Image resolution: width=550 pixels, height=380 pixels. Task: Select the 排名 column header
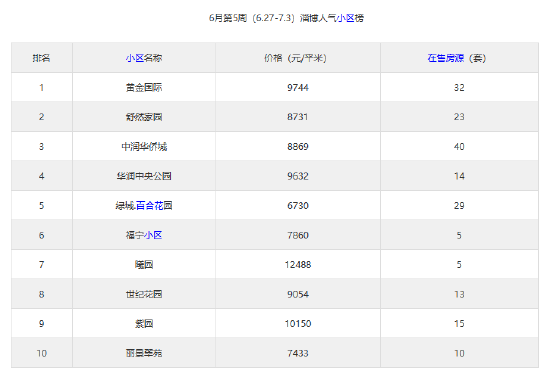(41, 58)
